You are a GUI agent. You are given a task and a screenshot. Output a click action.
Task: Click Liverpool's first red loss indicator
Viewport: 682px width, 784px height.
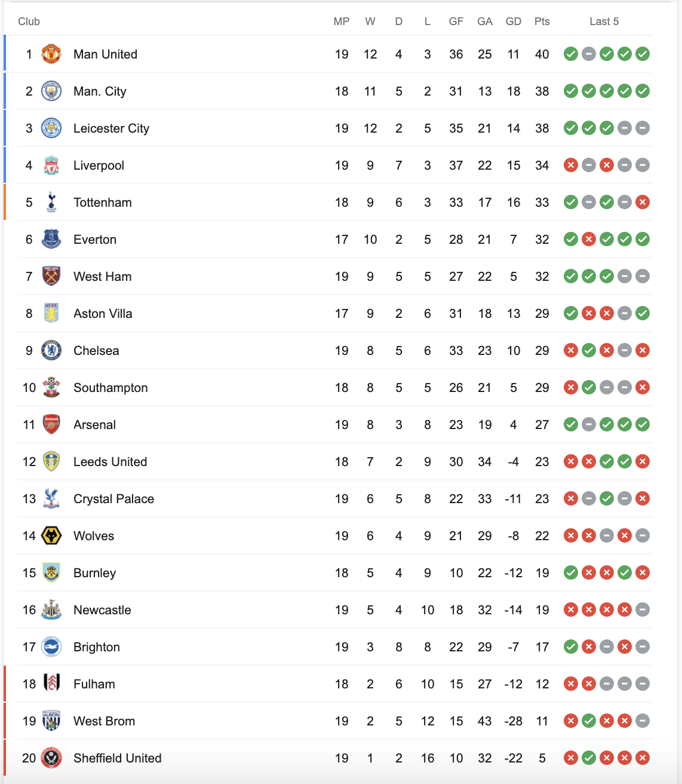pyautogui.click(x=571, y=165)
